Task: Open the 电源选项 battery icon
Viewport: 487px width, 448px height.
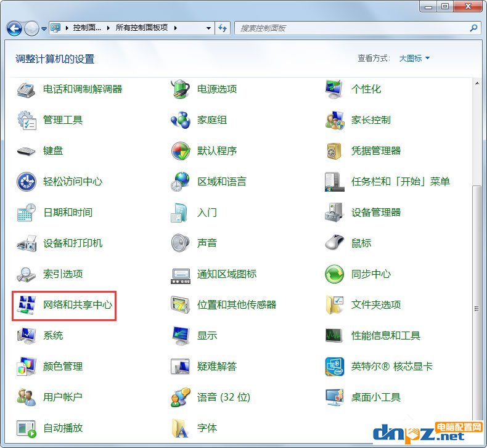Action: [x=181, y=89]
